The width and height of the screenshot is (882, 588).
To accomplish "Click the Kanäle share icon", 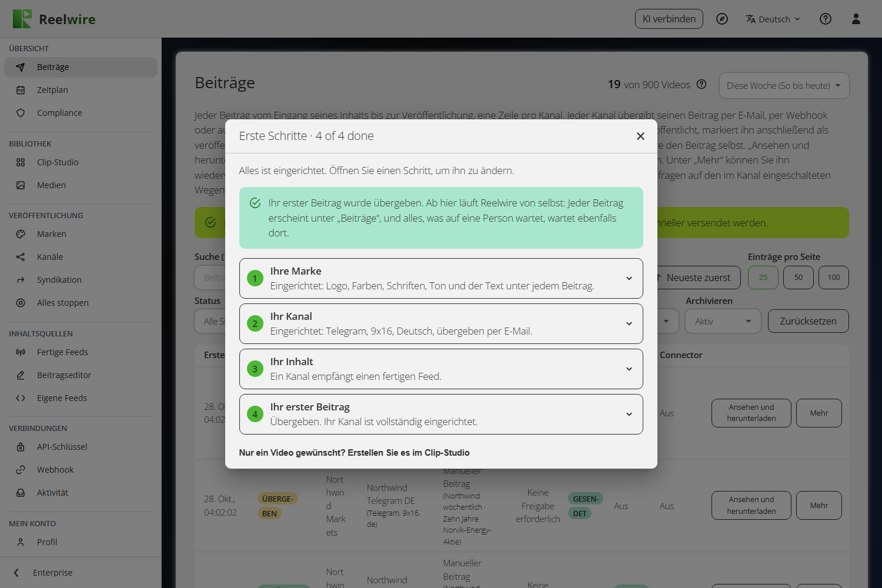I will click(x=21, y=257).
